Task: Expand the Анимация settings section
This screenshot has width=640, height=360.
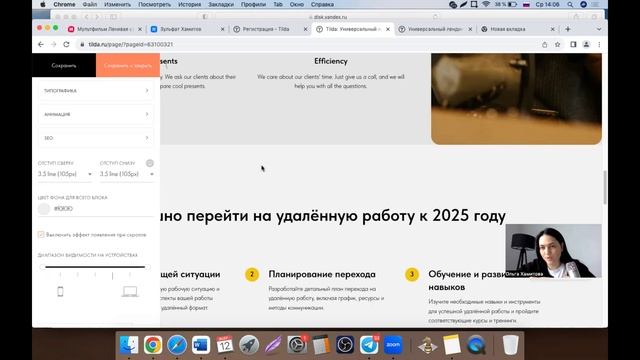Action: pyautogui.click(x=96, y=114)
